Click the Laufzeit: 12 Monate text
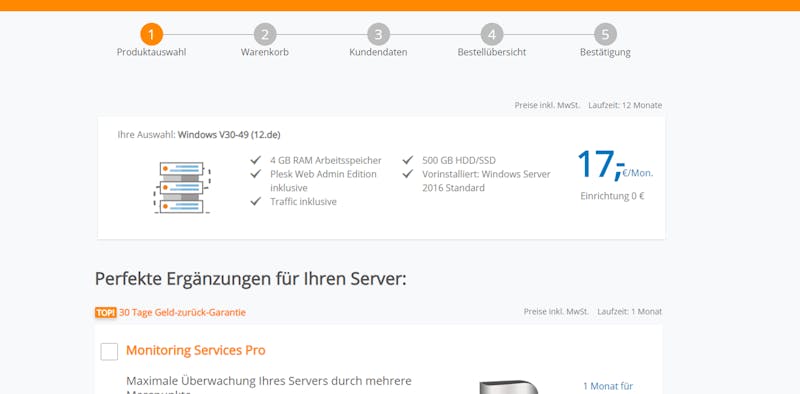 coord(625,105)
